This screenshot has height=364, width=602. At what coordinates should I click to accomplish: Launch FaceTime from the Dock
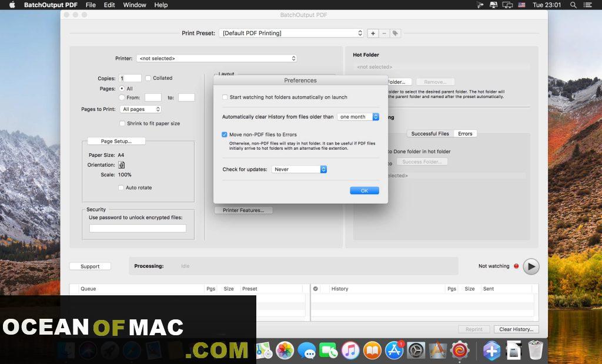pos(329,350)
